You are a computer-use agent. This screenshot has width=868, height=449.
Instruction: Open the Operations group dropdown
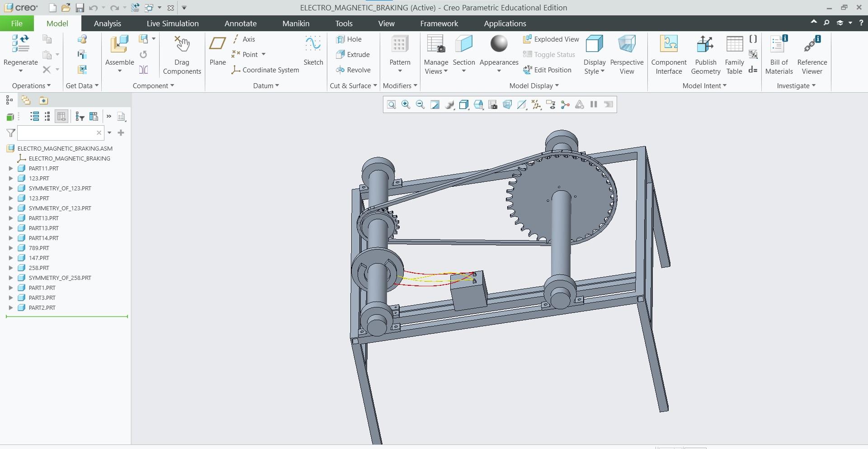click(x=31, y=85)
